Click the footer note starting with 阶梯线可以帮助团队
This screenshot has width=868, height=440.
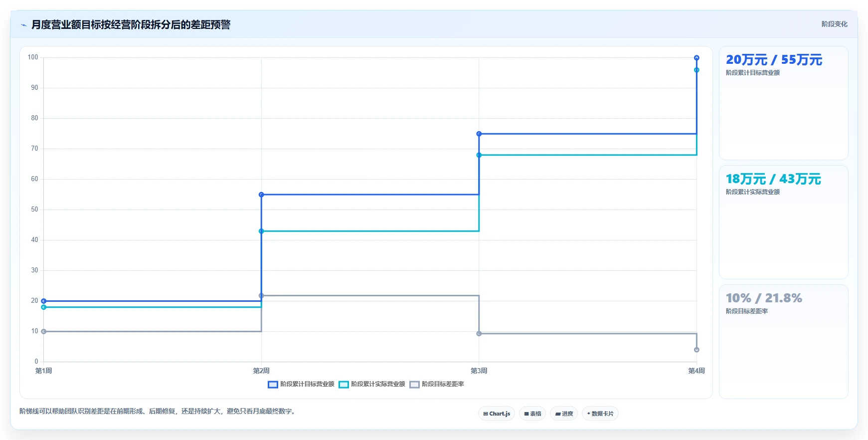click(x=158, y=412)
